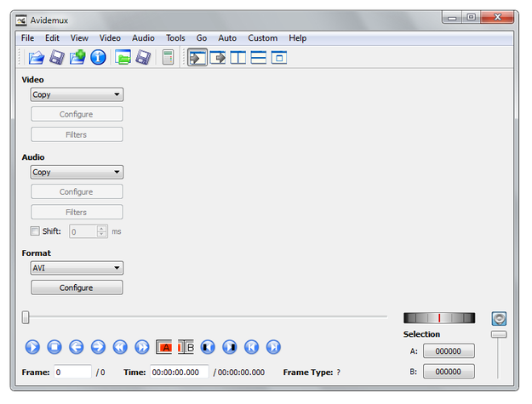
Task: Switch to top-bottom preview mode
Action: (259, 58)
